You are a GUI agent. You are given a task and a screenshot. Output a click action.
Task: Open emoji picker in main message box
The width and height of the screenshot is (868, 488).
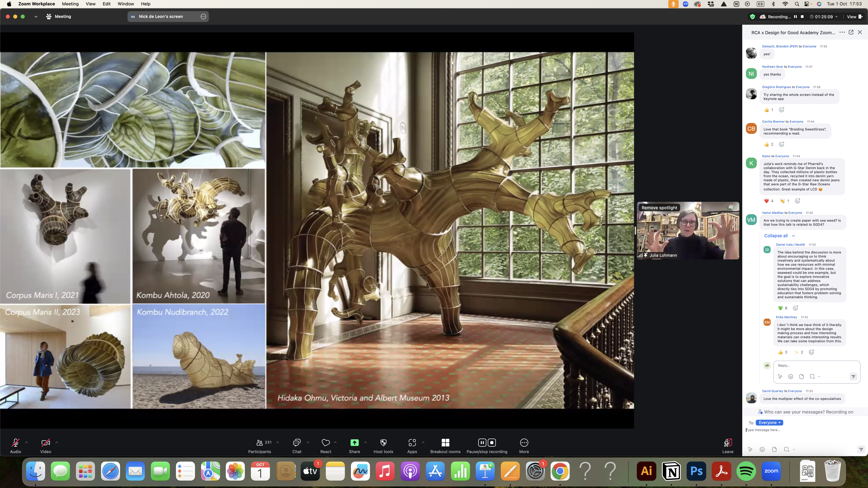point(762,449)
